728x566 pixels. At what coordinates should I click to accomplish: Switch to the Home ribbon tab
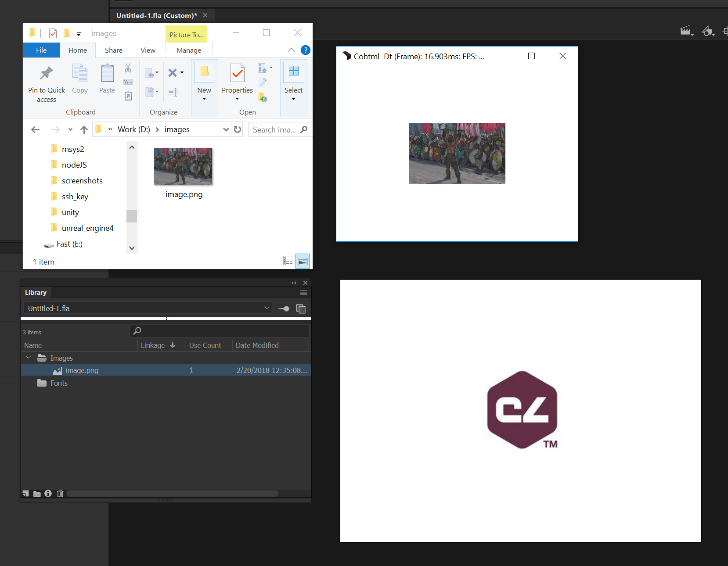pos(78,50)
